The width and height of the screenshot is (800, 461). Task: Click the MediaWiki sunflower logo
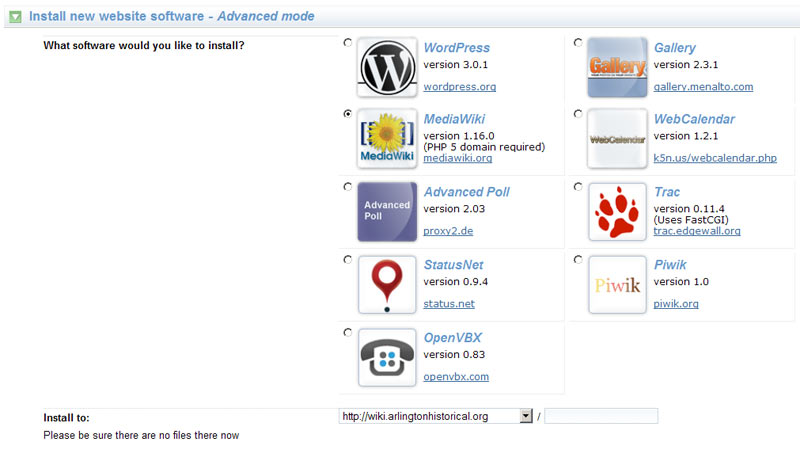point(387,138)
